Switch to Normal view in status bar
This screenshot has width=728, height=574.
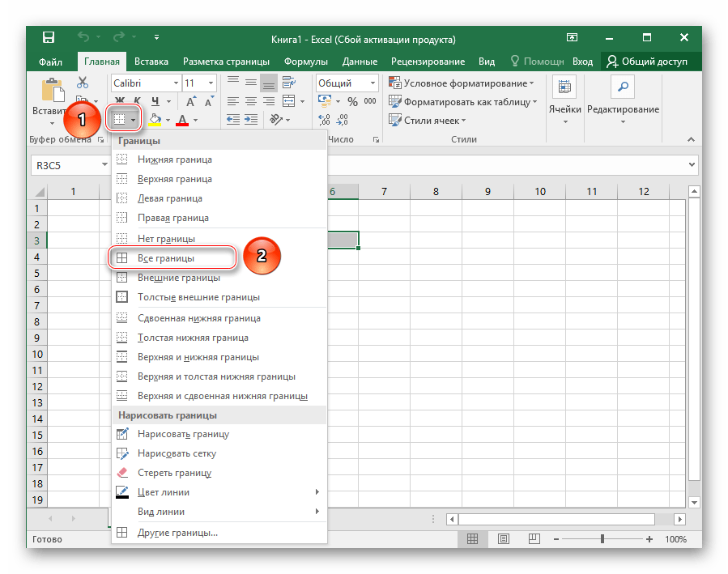[x=472, y=538]
